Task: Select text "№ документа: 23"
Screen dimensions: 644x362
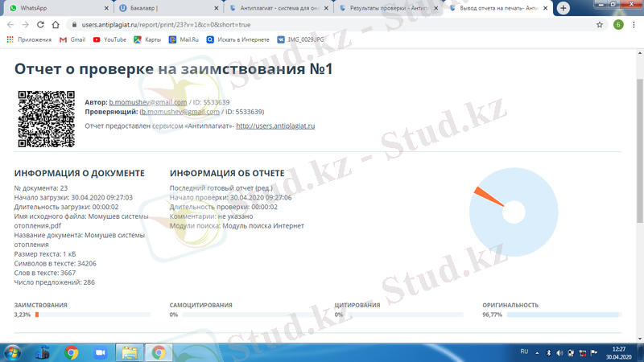Action: coord(41,188)
